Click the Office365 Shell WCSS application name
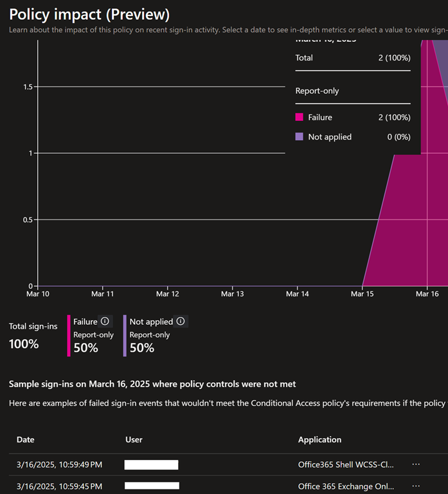Image resolution: width=448 pixels, height=494 pixels. (345, 464)
